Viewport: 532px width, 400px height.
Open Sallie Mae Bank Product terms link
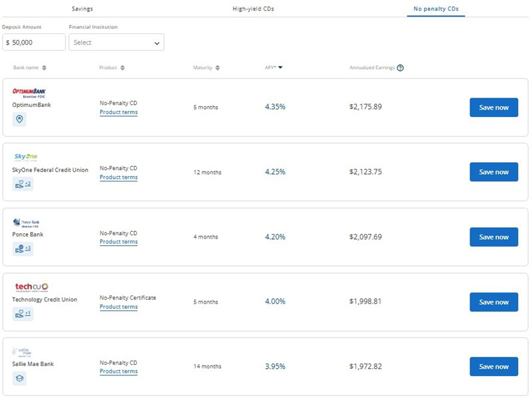pyautogui.click(x=119, y=371)
